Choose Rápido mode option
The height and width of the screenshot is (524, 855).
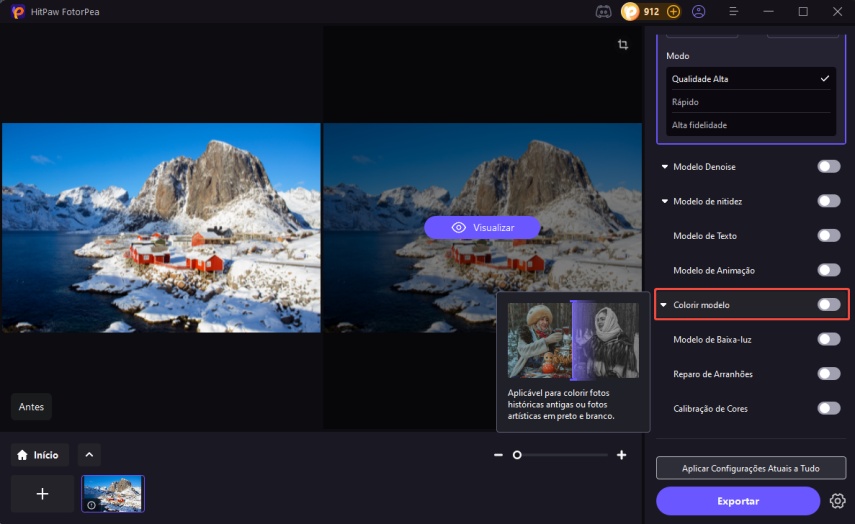(751, 102)
